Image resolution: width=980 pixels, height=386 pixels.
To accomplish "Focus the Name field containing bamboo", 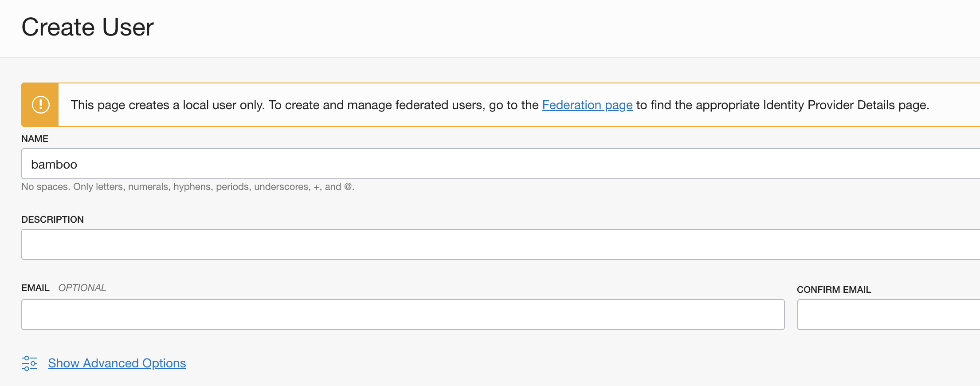I will pos(501,164).
